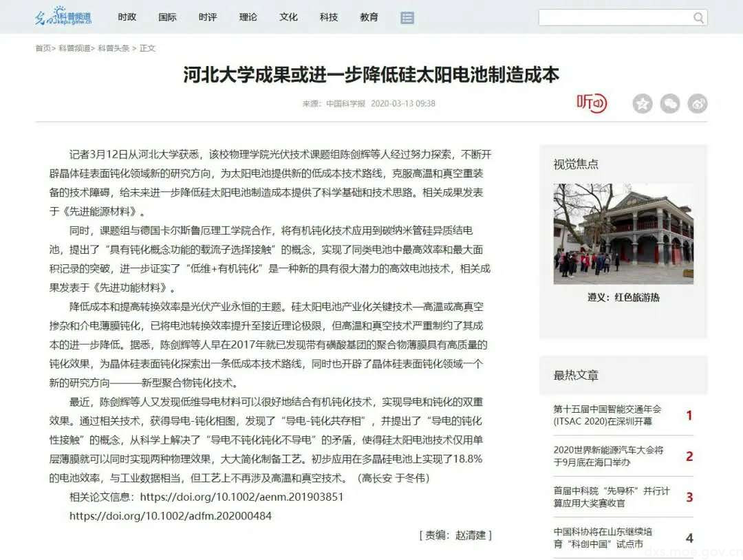The height and width of the screenshot is (560, 743).
Task: Open the 时政 menu item
Action: pyautogui.click(x=128, y=17)
